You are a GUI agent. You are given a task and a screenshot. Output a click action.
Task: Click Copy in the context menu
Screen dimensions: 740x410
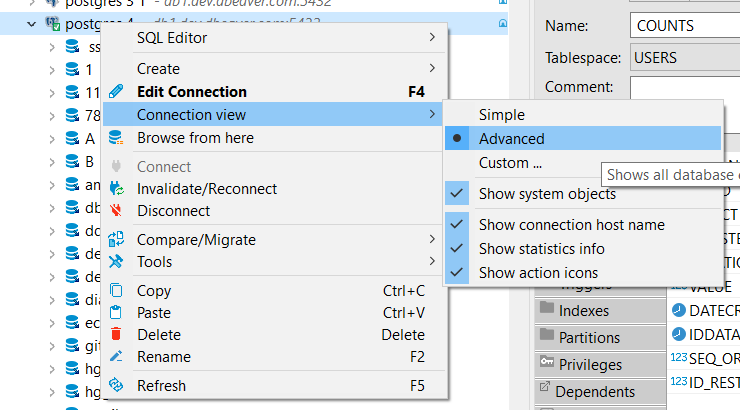[x=275, y=291]
